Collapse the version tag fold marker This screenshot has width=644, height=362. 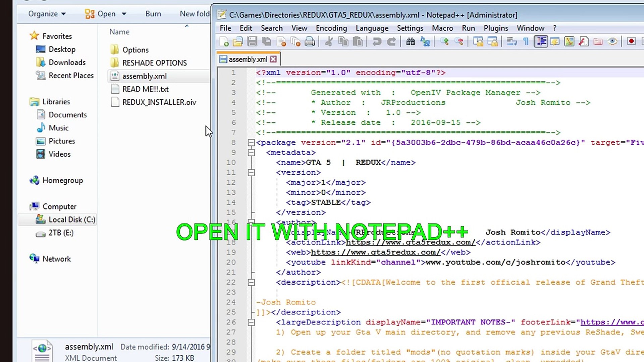(251, 173)
